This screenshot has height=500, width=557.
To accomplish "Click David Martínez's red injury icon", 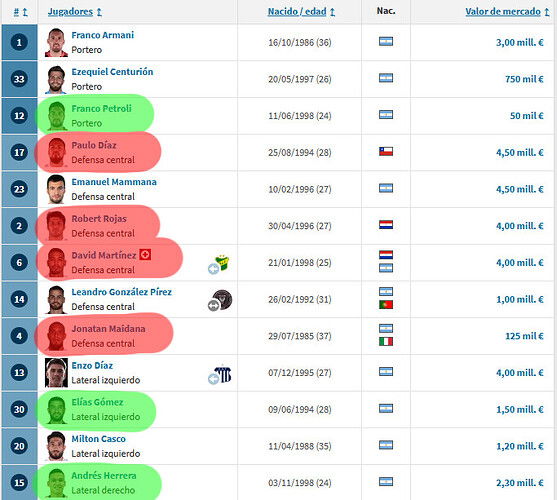I will pos(145,255).
